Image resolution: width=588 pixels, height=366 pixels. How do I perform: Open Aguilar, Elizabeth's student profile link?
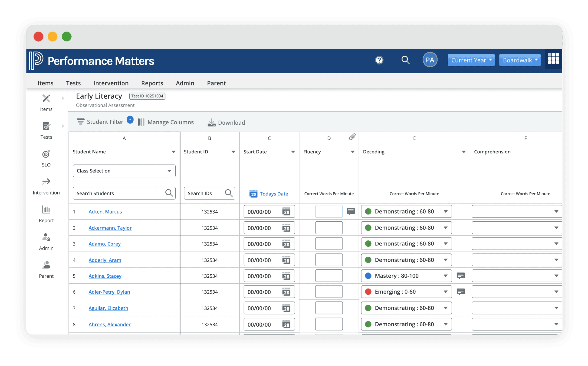pyautogui.click(x=108, y=308)
